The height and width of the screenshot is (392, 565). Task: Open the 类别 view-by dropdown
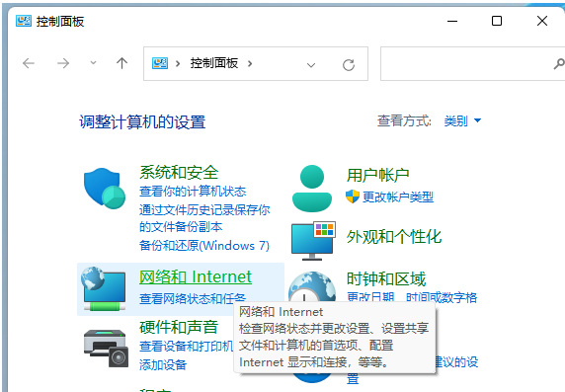462,120
